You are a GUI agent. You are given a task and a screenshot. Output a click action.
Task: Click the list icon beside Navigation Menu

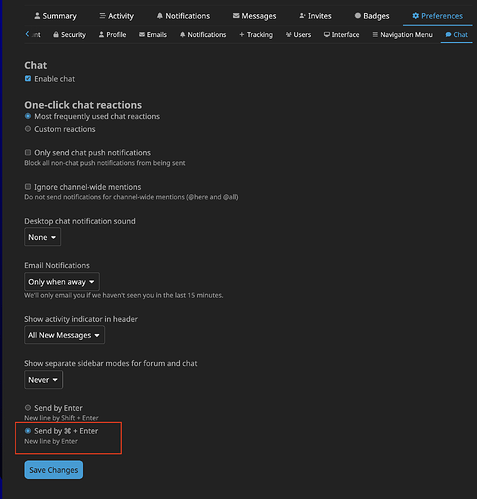coord(375,34)
